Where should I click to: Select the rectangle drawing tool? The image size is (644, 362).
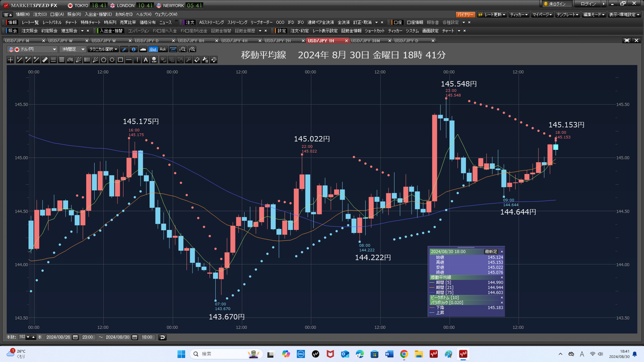pos(120,60)
